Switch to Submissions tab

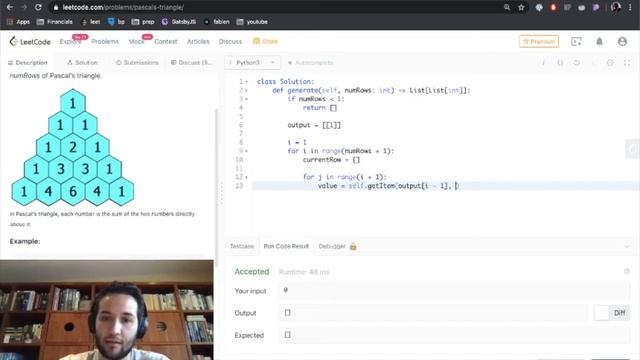(x=137, y=62)
